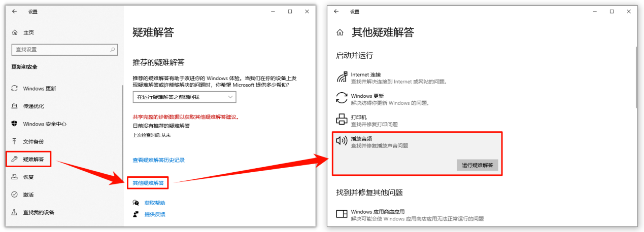Click the Windows 更新 sidebar sync icon
Screen dimensions: 644x232
click(14, 88)
